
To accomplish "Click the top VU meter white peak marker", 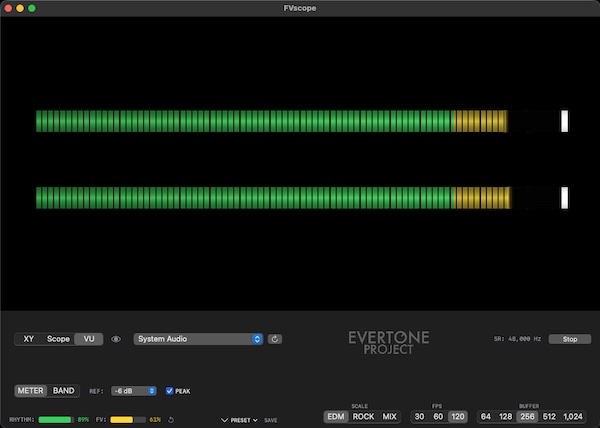I will click(564, 121).
